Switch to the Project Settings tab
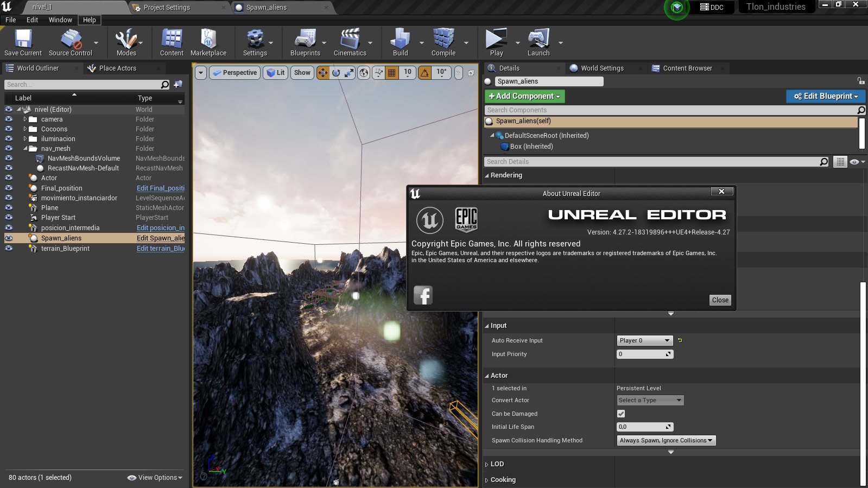This screenshot has height=488, width=868. pyautogui.click(x=167, y=8)
